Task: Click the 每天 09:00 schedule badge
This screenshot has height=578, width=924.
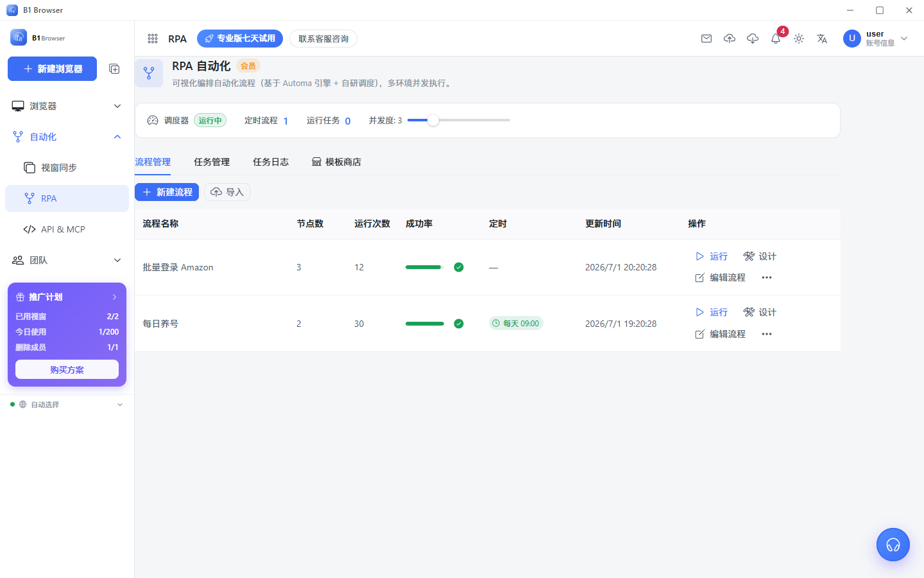Action: click(x=516, y=323)
